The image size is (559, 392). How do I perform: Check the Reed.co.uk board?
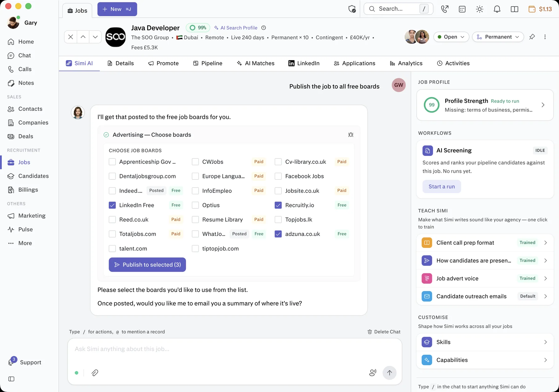[112, 220]
